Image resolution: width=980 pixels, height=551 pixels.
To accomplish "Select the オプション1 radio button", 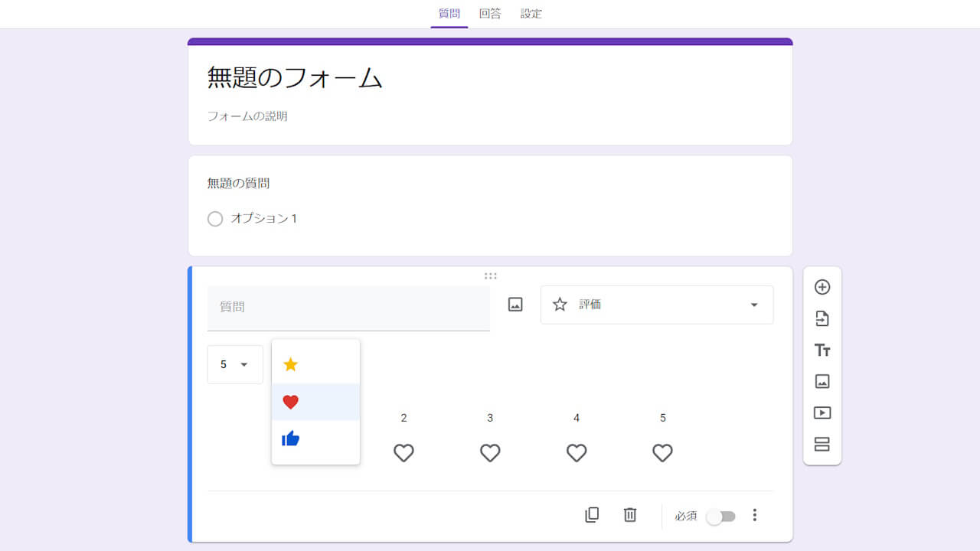I will 215,219.
